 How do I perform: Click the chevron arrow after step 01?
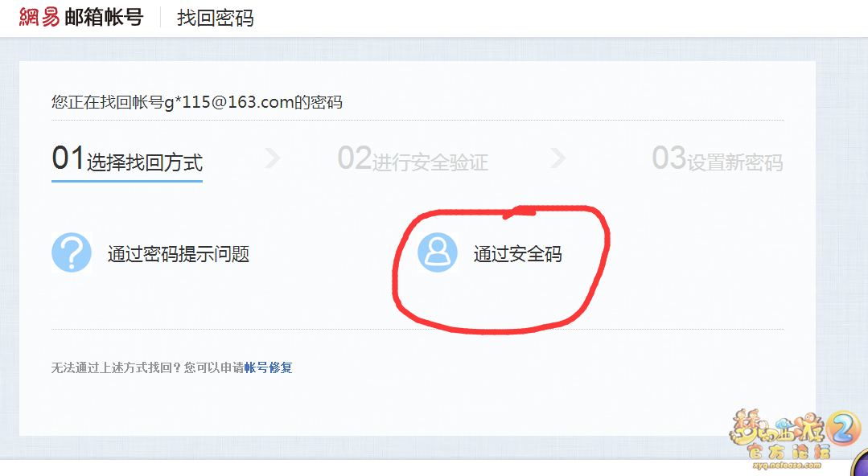coord(273,158)
